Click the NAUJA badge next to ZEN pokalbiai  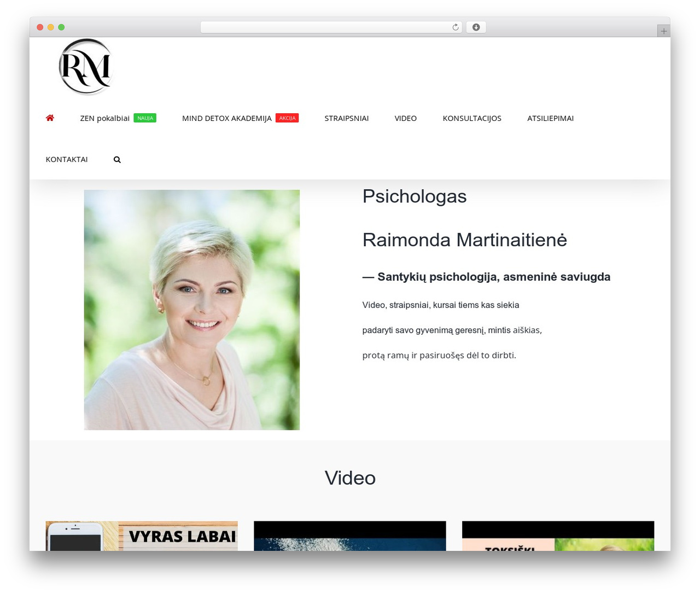145,117
